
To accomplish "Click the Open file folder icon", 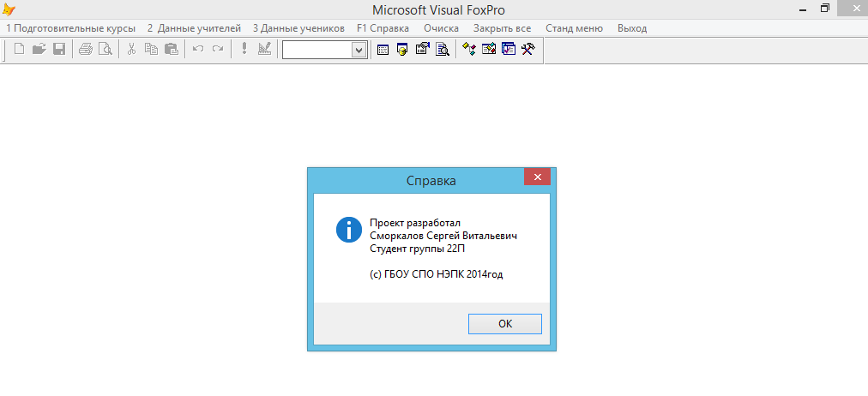I will [39, 49].
